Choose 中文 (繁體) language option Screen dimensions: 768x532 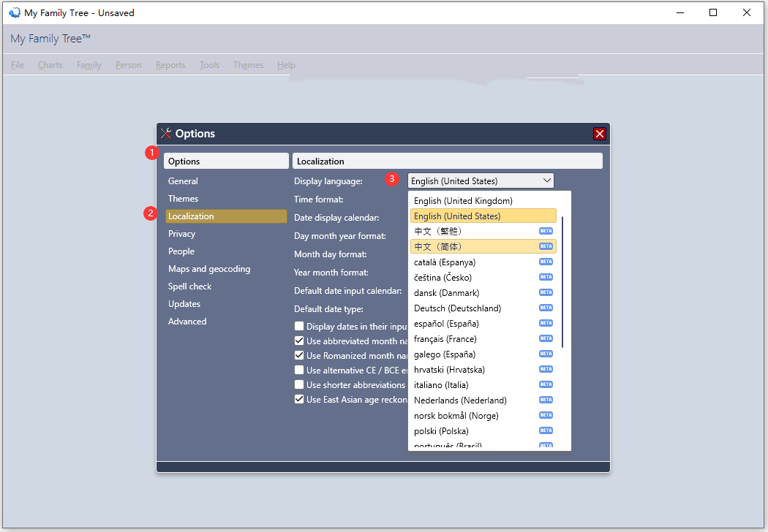click(483, 231)
